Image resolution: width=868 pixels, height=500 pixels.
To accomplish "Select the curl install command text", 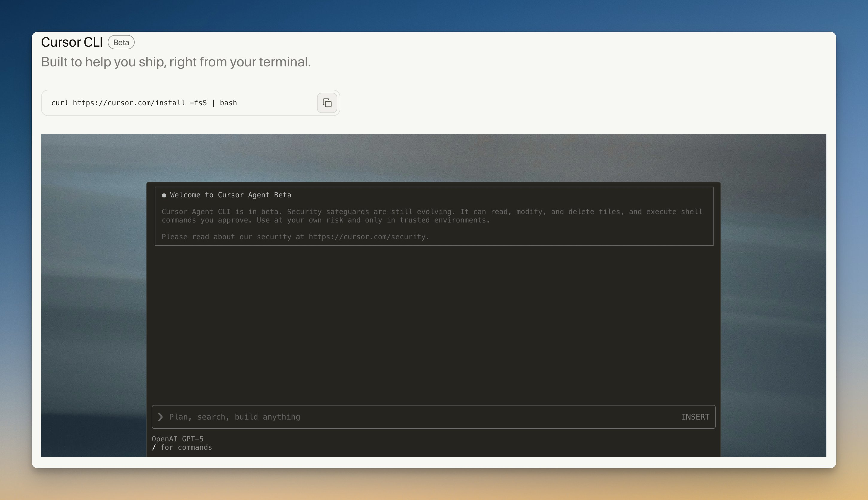I will pyautogui.click(x=144, y=103).
